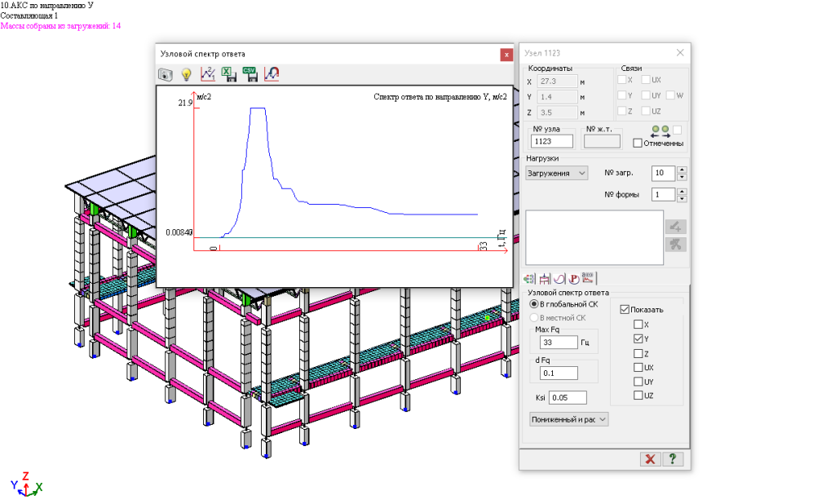Save the spectrum as CSV file

coord(250,74)
